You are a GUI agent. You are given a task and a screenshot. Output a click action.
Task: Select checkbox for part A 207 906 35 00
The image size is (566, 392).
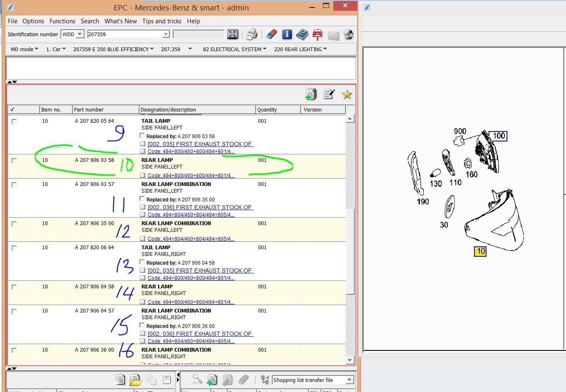point(15,224)
